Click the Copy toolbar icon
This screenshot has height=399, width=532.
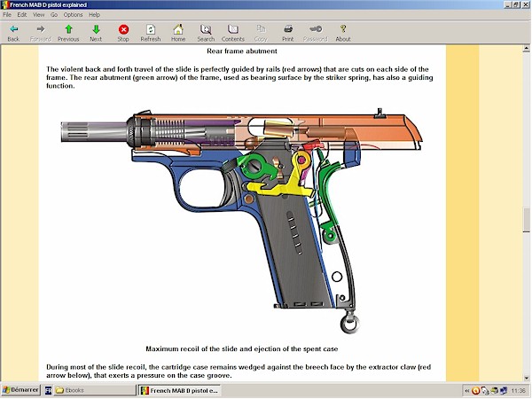261,34
